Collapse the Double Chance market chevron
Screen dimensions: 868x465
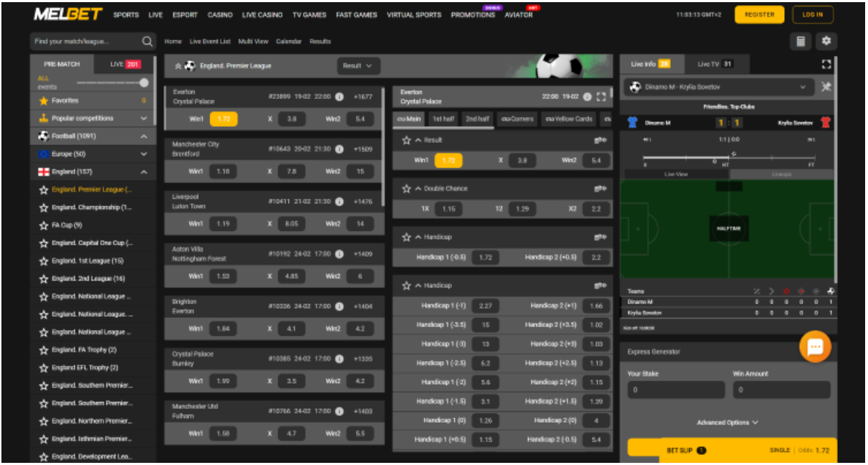[x=418, y=189]
